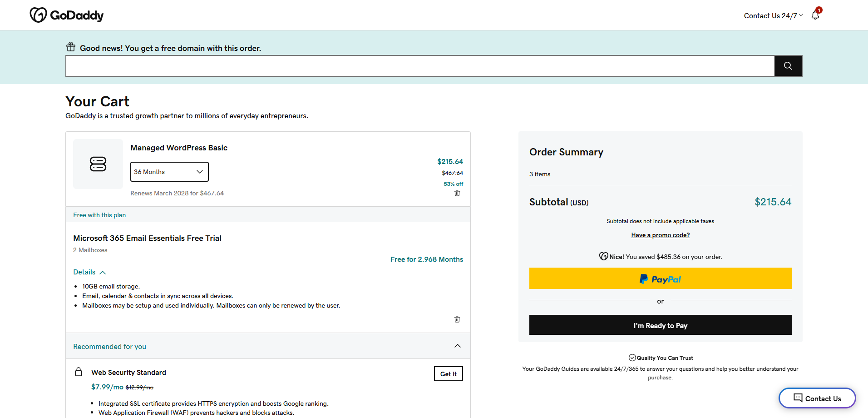Open the Have a promo code link

tap(660, 235)
